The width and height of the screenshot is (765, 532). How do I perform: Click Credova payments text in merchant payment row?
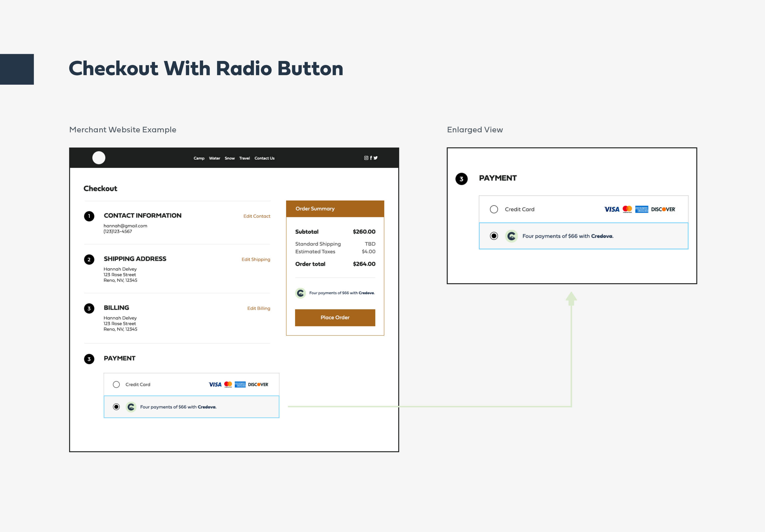[x=178, y=407]
